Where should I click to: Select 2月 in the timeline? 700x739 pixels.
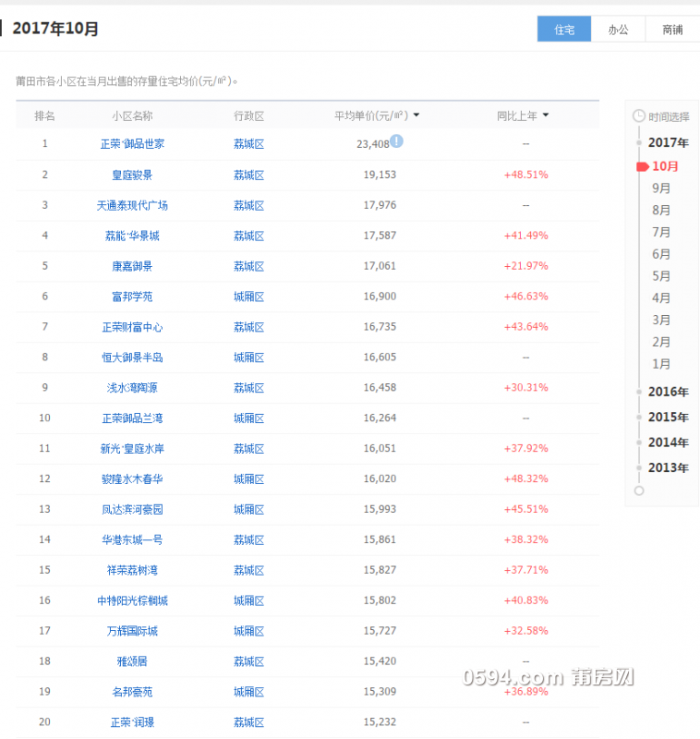coord(661,342)
